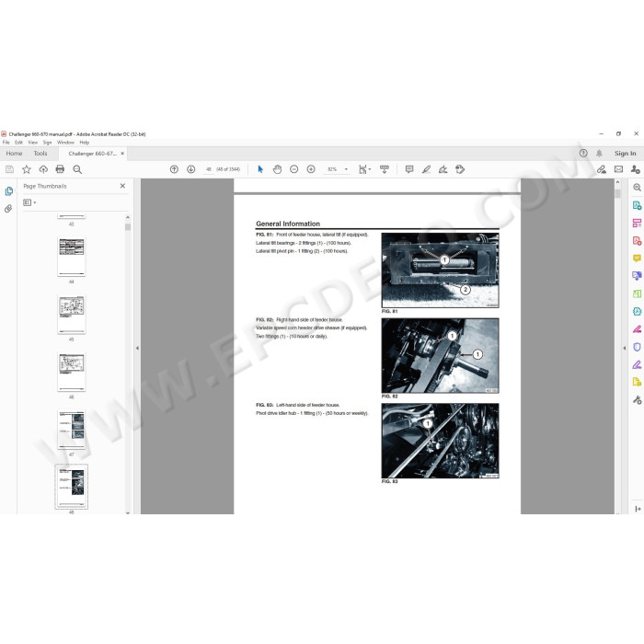
Task: Click the Print file icon
Action: pos(60,169)
